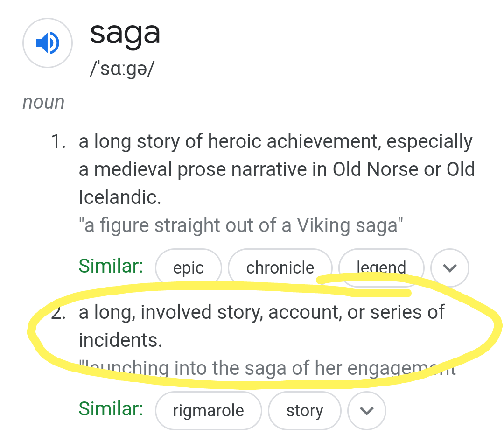The height and width of the screenshot is (442, 504).
Task: Expand more synonyms after 'legend'
Action: (450, 267)
